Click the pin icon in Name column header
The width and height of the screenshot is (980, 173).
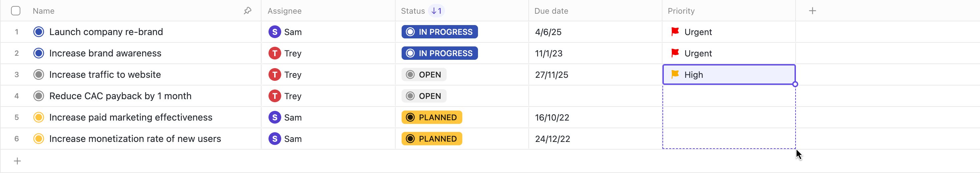tap(248, 11)
